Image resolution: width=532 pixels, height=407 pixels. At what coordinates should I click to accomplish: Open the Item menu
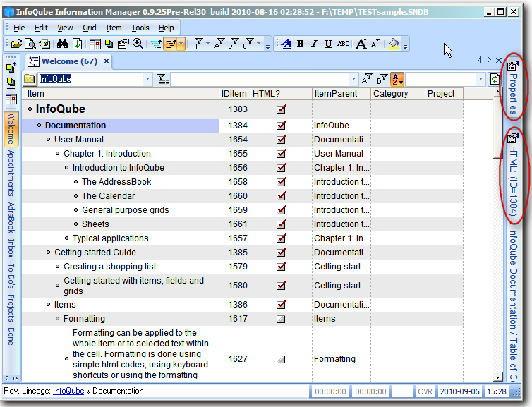114,28
